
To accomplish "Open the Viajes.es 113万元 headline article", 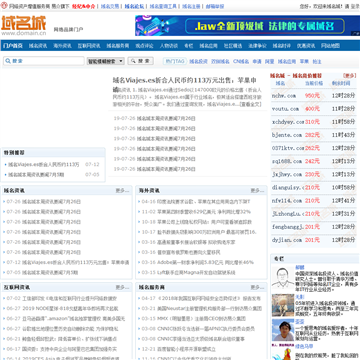I will point(185,80).
